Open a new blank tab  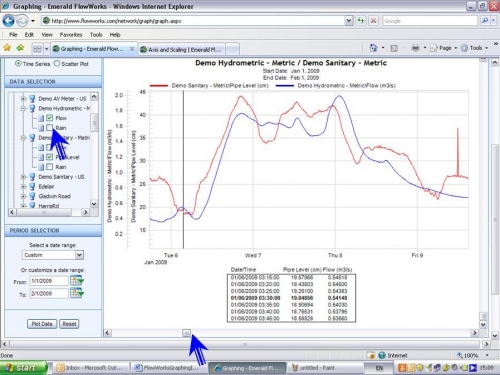(x=233, y=49)
